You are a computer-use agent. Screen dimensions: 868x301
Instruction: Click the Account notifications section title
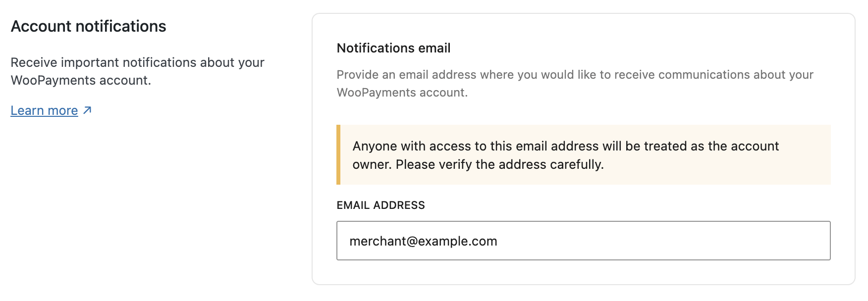click(x=88, y=26)
